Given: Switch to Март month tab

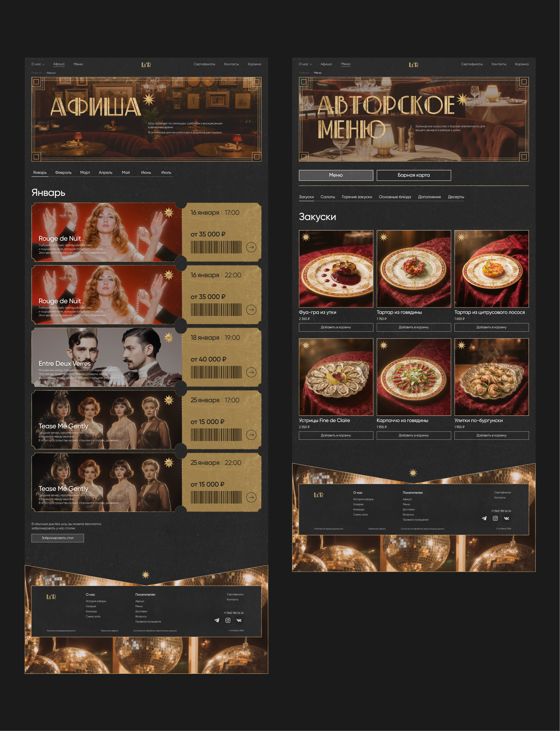Looking at the screenshot, I should [85, 173].
